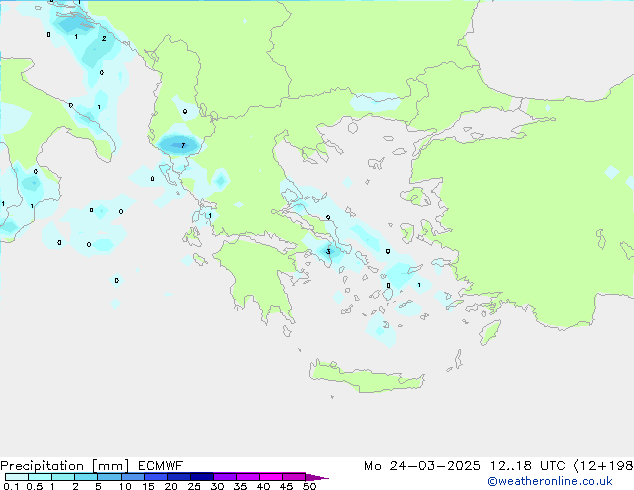The height and width of the screenshot is (490, 634).
Task: Click the legend swatch between 2 and 5
Action: coord(86,477)
